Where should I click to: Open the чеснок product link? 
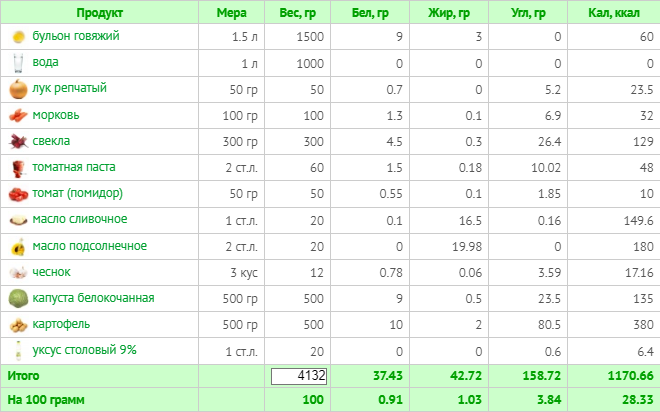click(51, 272)
